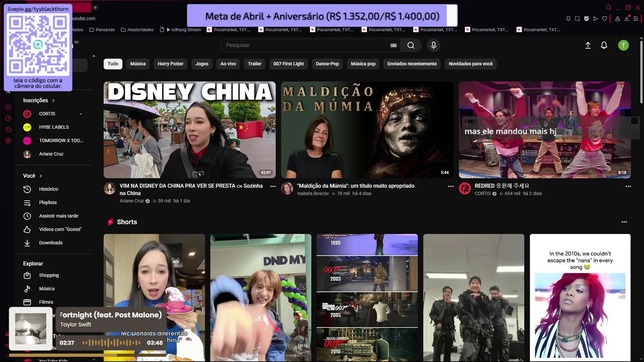The height and width of the screenshot is (362, 644).
Task: Expand the Inscrições section chevron
Action: click(x=53, y=101)
